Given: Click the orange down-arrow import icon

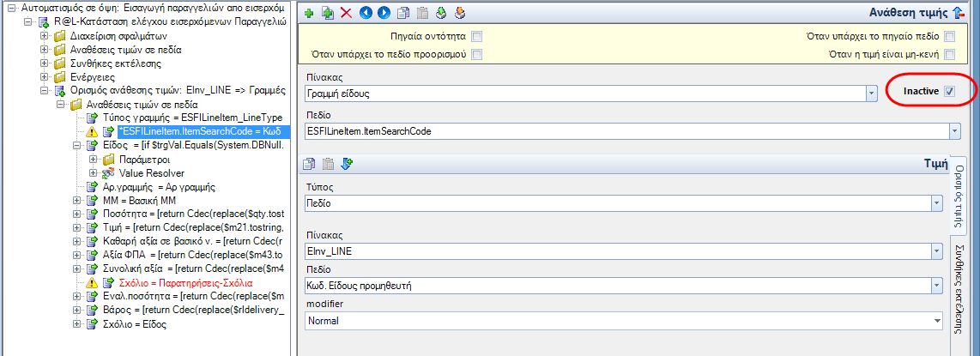Looking at the screenshot, I should coord(460,13).
